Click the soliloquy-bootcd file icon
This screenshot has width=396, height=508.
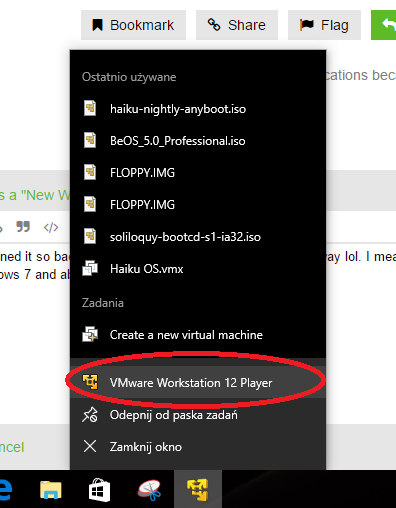click(90, 236)
